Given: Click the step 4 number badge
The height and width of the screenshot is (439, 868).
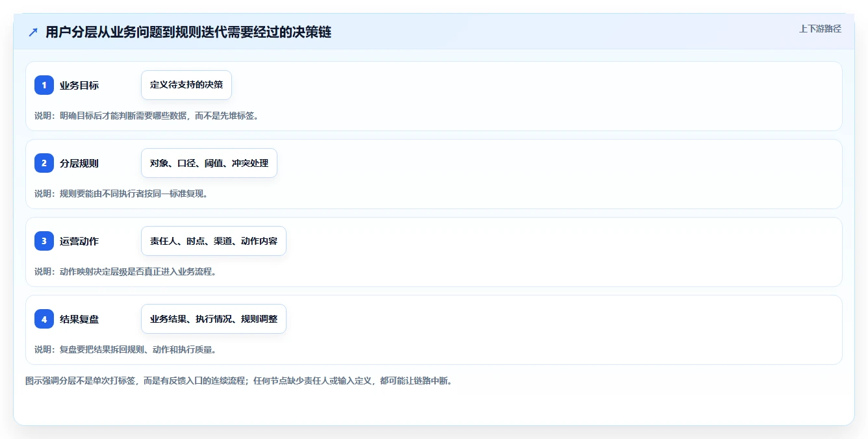Looking at the screenshot, I should (x=44, y=319).
